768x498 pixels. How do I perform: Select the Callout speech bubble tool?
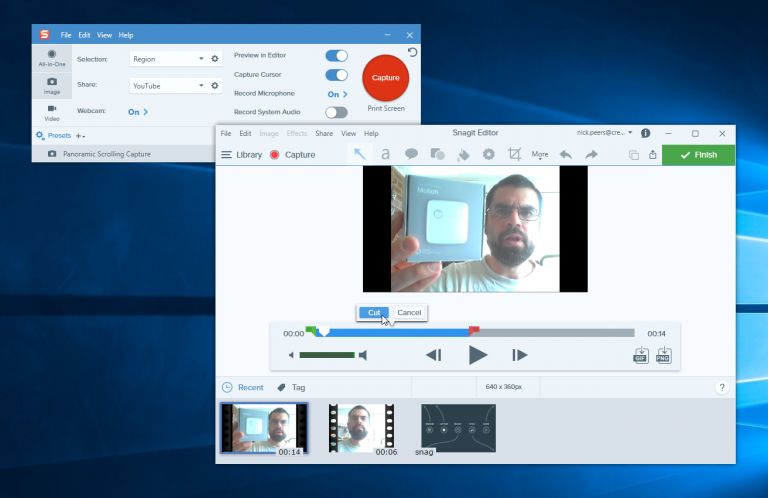pos(411,154)
